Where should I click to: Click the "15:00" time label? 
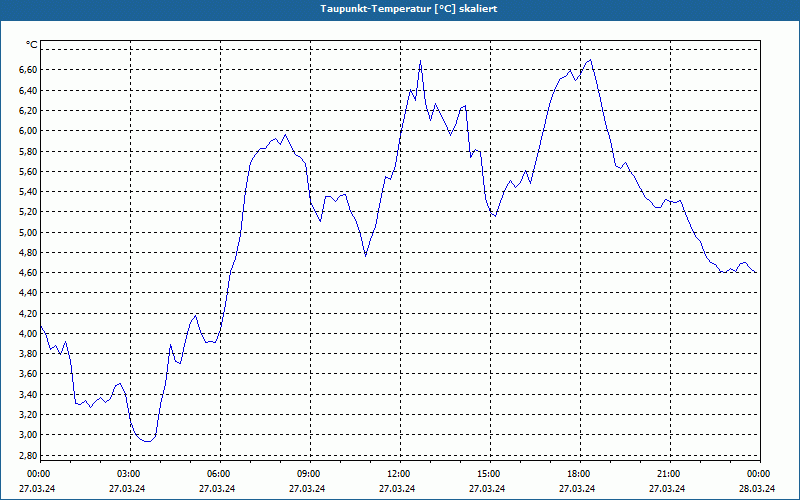click(488, 474)
